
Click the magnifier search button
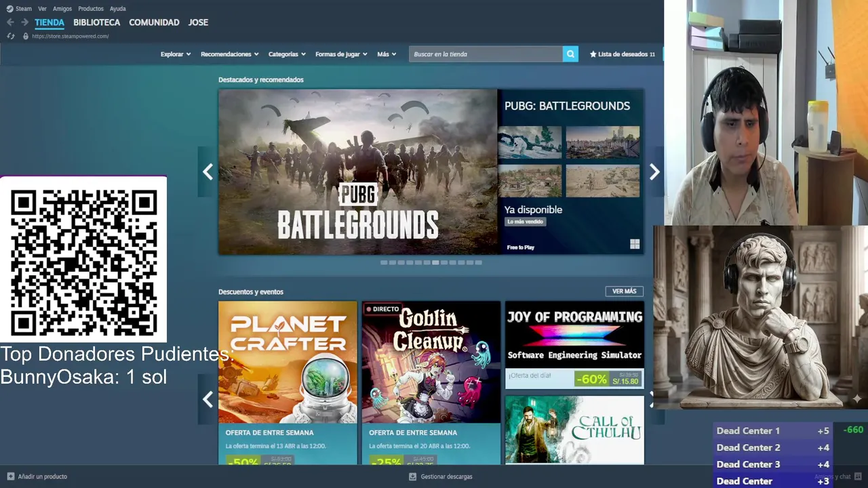[570, 54]
